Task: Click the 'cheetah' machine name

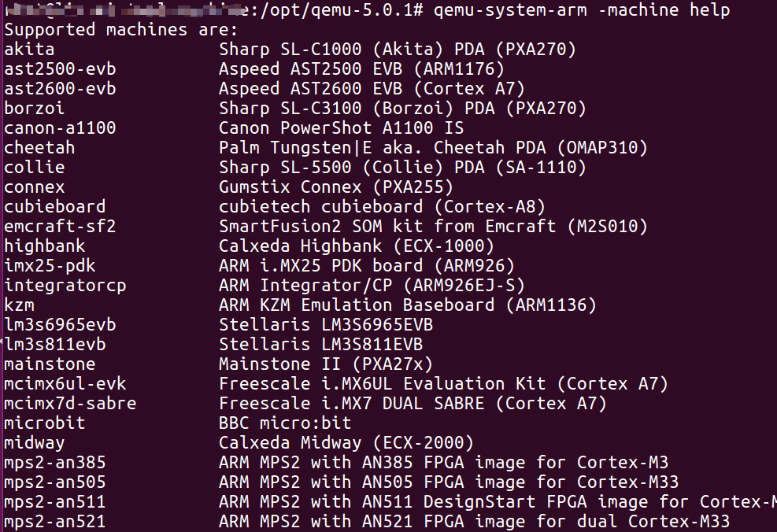Action: 39,148
